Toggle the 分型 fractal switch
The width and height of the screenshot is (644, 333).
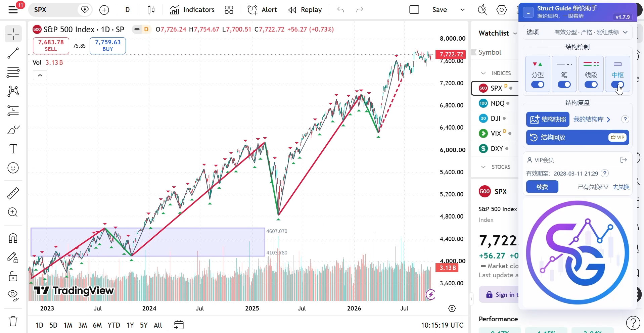click(538, 85)
